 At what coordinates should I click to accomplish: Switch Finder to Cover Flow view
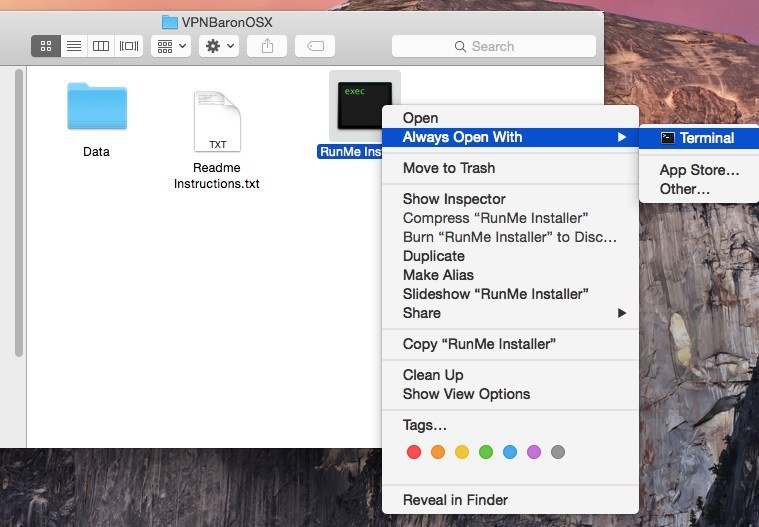click(x=129, y=46)
